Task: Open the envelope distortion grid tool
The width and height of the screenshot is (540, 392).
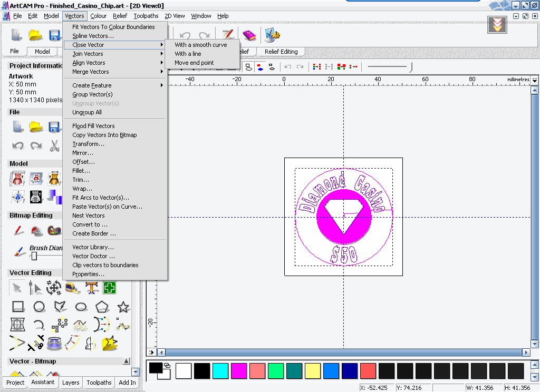Action: point(17,324)
